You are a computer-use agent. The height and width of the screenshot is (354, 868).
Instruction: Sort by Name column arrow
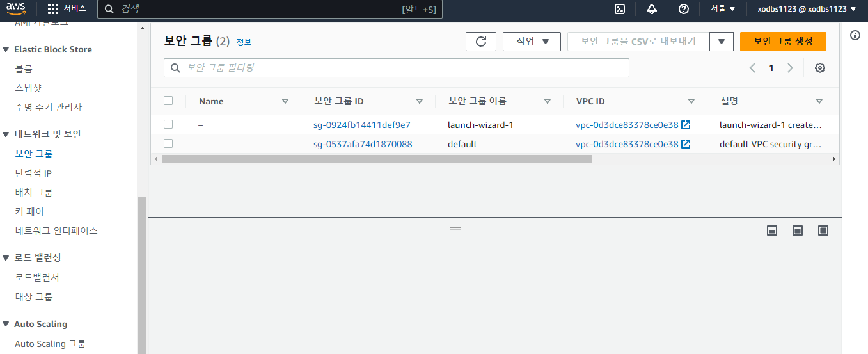pyautogui.click(x=285, y=101)
